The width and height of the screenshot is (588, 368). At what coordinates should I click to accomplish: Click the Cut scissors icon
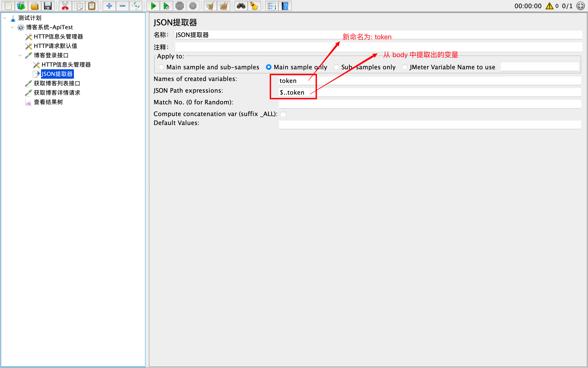(x=65, y=6)
